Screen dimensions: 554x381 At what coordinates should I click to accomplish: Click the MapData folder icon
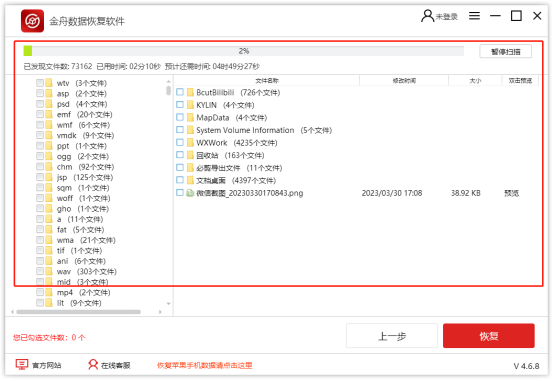click(x=190, y=118)
